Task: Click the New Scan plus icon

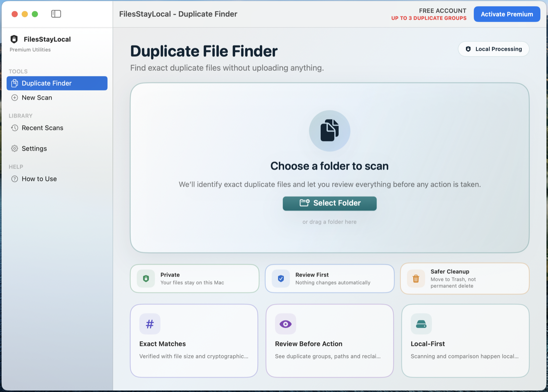Action: tap(15, 98)
